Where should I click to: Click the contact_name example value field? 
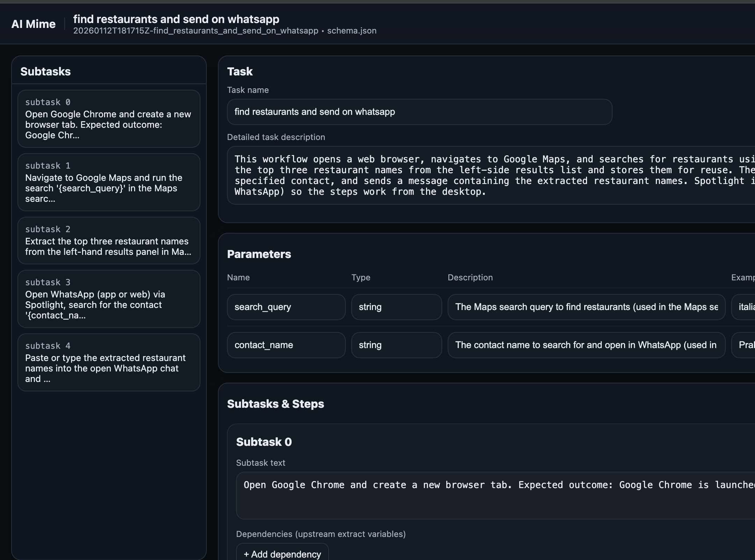pos(745,345)
